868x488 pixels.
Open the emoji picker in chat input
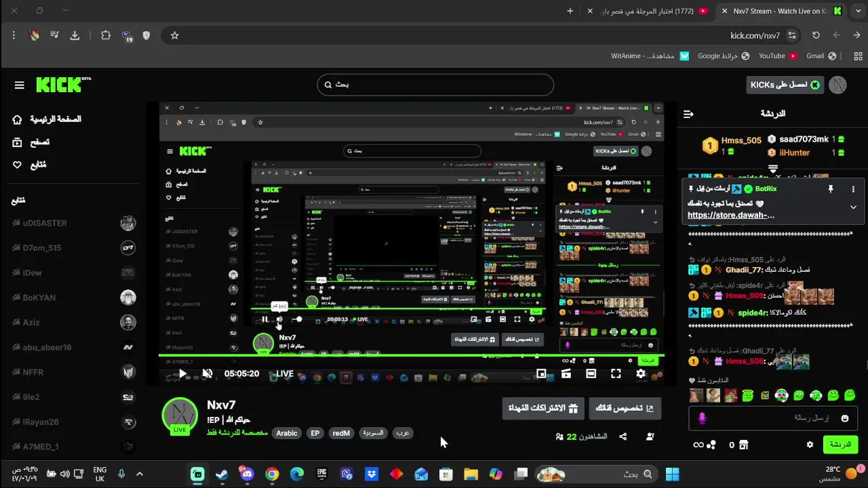[x=845, y=419]
